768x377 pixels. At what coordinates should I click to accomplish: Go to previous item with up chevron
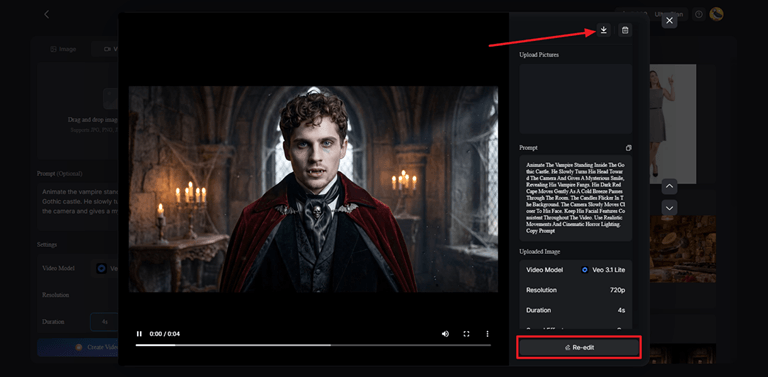[670, 187]
